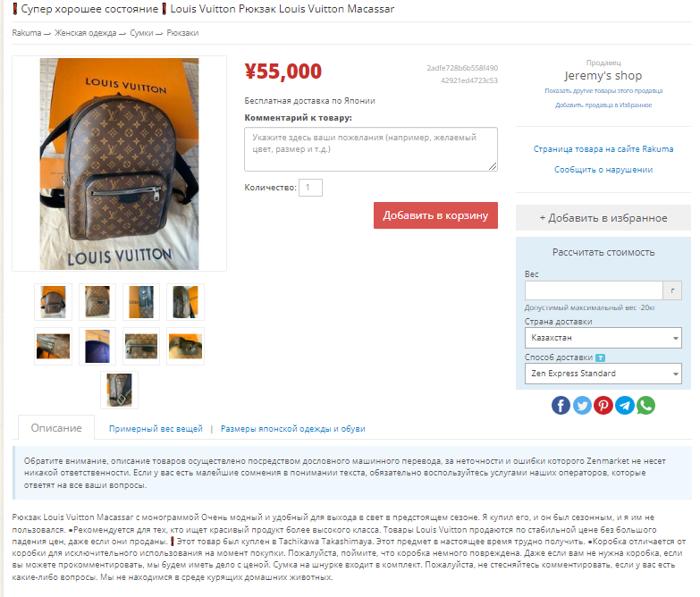
Task: Open Примерный вес вещей tab link
Action: tap(156, 429)
